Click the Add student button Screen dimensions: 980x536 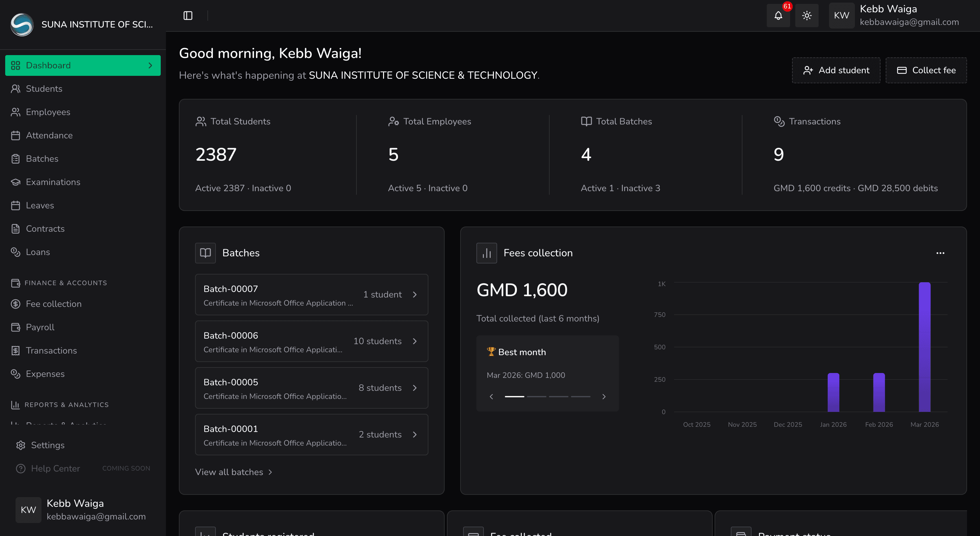[x=835, y=70]
